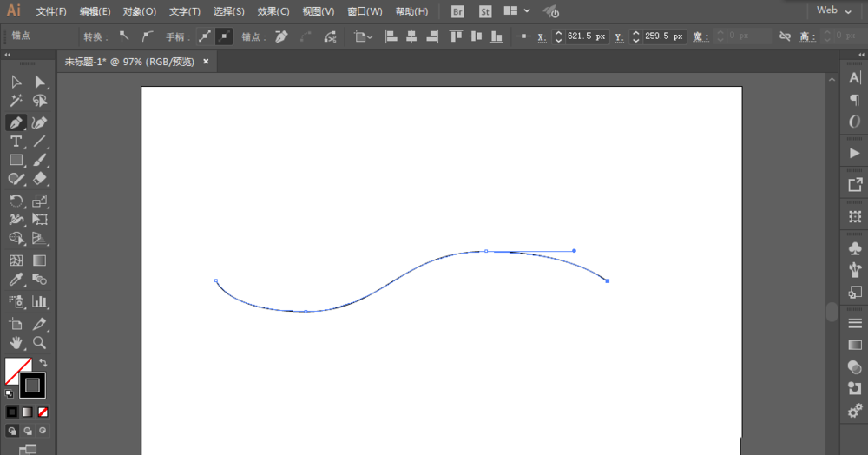Image resolution: width=868 pixels, height=455 pixels.
Task: Expand the collapsed toolbox panel arrows
Action: coord(8,55)
